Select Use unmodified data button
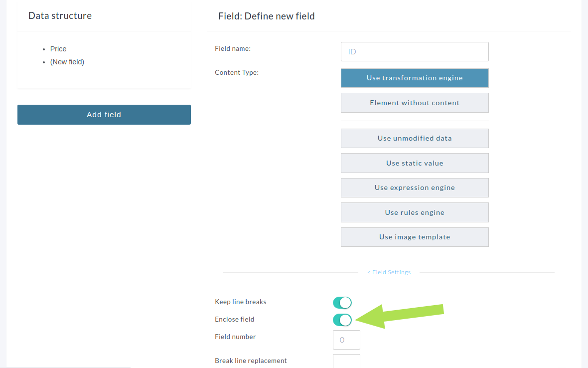 tap(415, 139)
